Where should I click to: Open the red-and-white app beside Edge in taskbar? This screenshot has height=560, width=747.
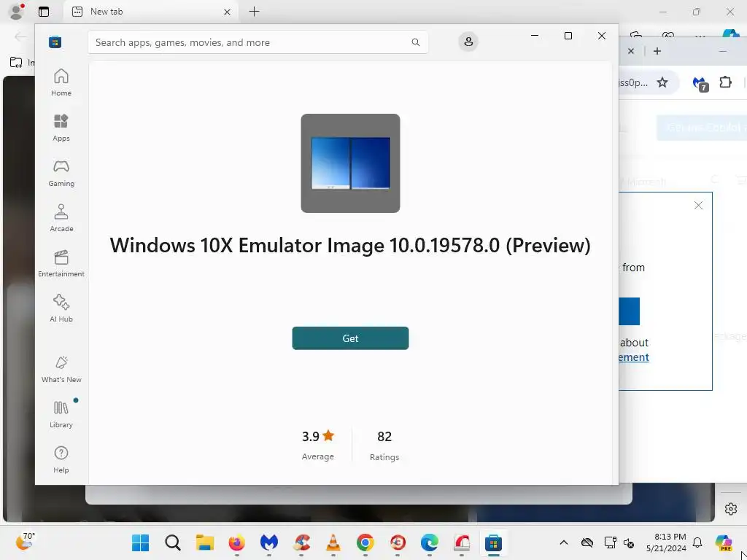tap(461, 542)
